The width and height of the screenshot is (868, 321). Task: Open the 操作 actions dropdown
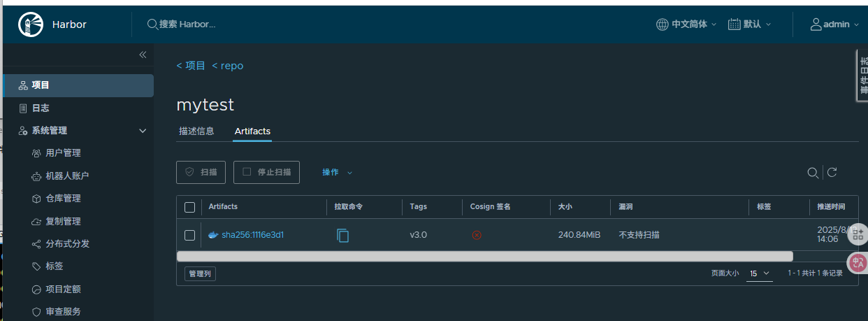337,173
